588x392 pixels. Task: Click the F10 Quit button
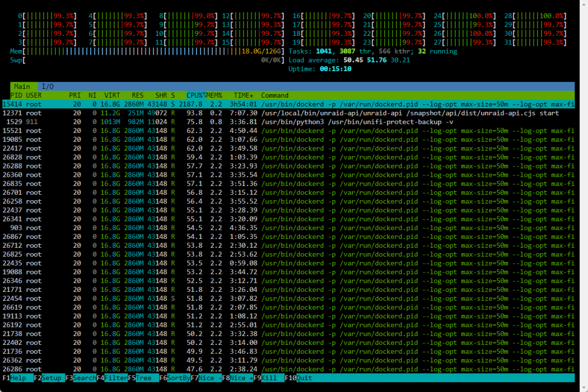point(299,378)
